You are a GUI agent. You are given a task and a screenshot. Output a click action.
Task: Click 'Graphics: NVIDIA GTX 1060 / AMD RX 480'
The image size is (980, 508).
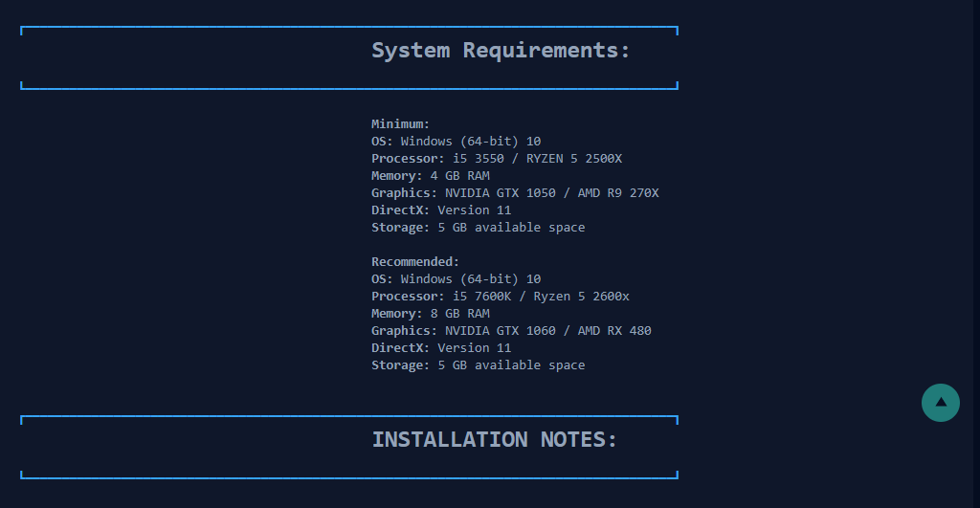pos(511,330)
